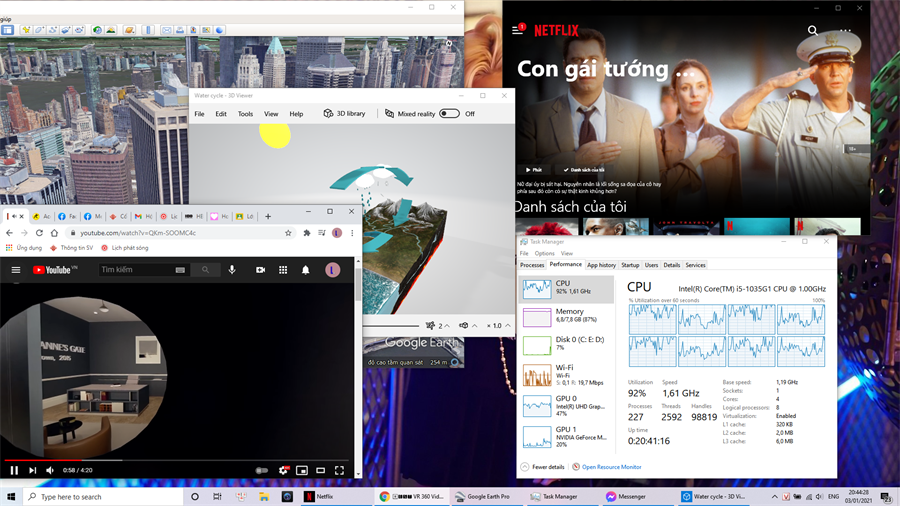The image size is (900, 506).
Task: Click the 3D Viewer animation timeline slider
Action: tap(391, 325)
